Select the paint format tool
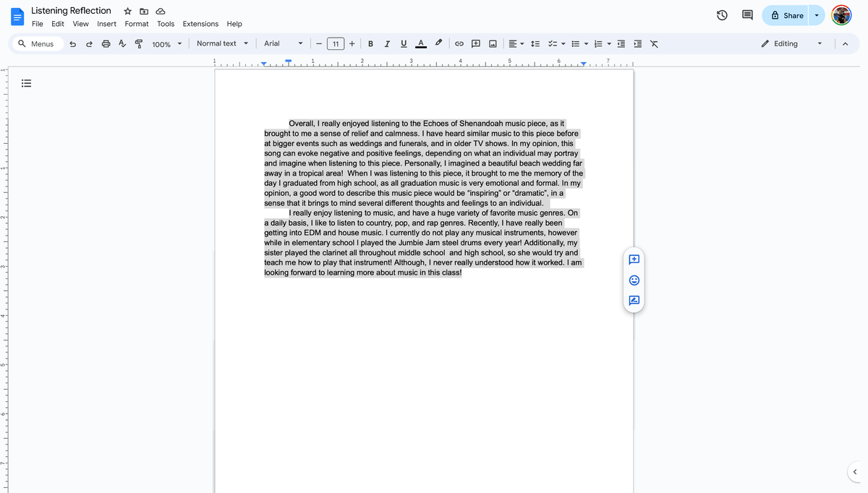This screenshot has height=493, width=868. click(x=139, y=43)
